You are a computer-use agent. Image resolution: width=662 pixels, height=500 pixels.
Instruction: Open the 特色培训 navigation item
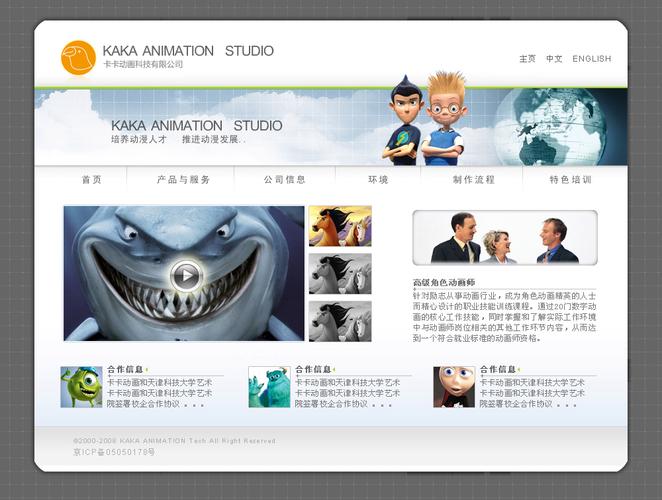[570, 180]
